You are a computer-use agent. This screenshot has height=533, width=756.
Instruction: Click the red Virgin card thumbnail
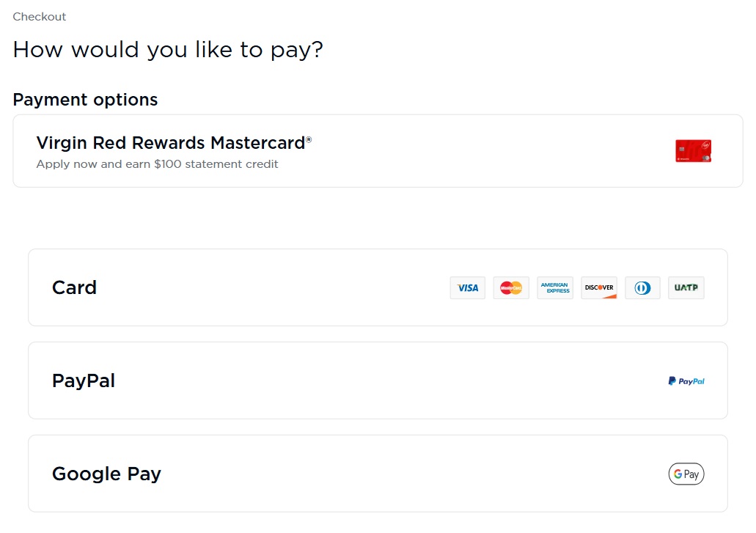[694, 151]
